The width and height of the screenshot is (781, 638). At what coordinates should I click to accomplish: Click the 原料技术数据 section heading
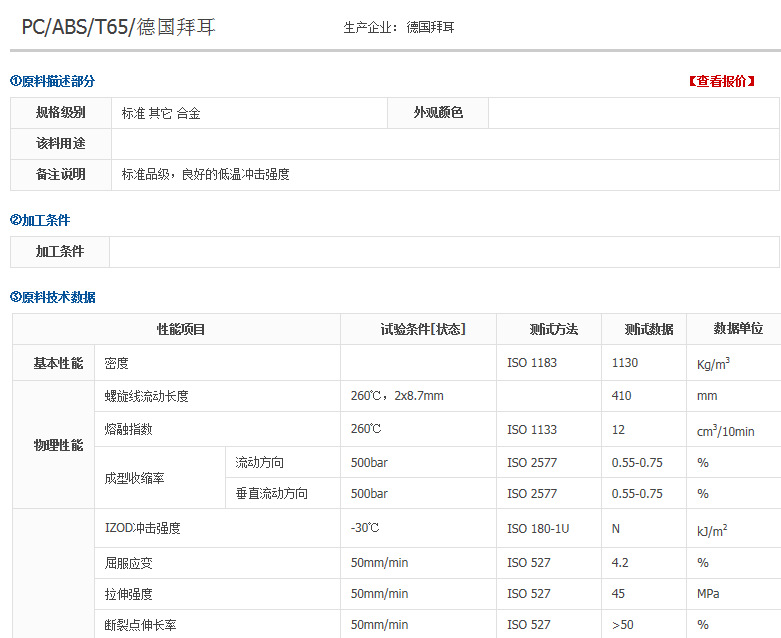click(53, 297)
